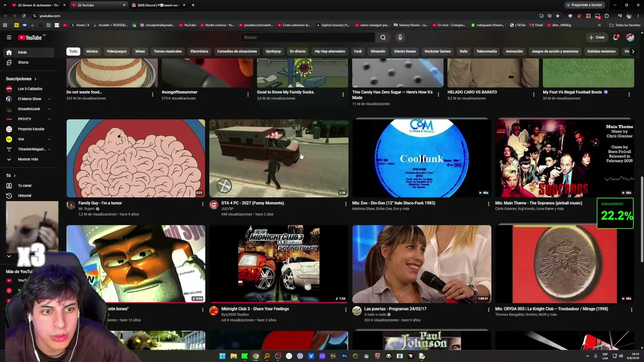Open the Proyecto Escolar subscription
644x362 pixels.
click(x=28, y=129)
